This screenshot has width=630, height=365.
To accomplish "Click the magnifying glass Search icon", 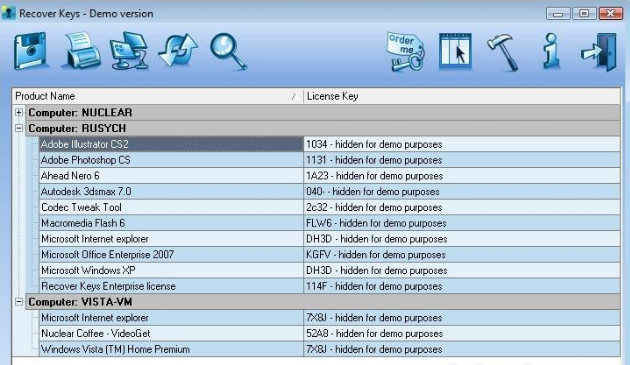I will [x=228, y=51].
